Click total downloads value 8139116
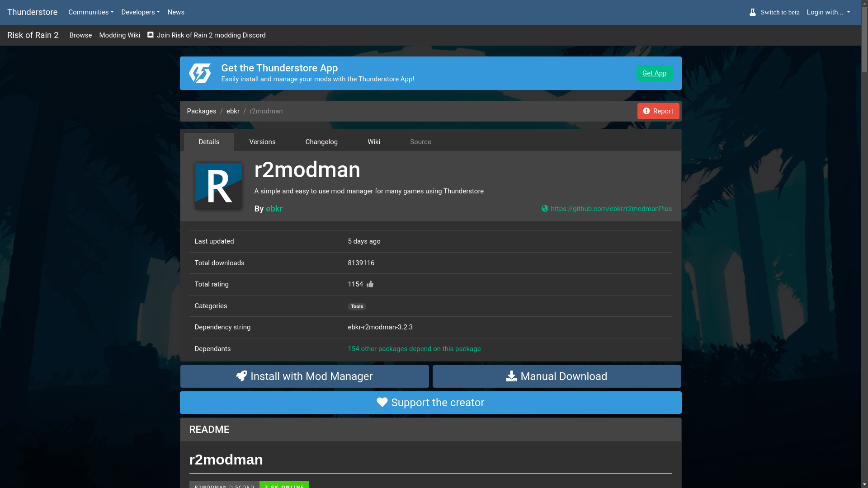 click(x=361, y=263)
